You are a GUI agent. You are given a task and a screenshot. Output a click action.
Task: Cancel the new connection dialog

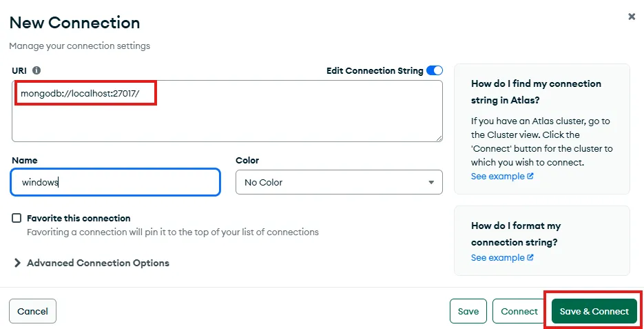[x=32, y=311]
